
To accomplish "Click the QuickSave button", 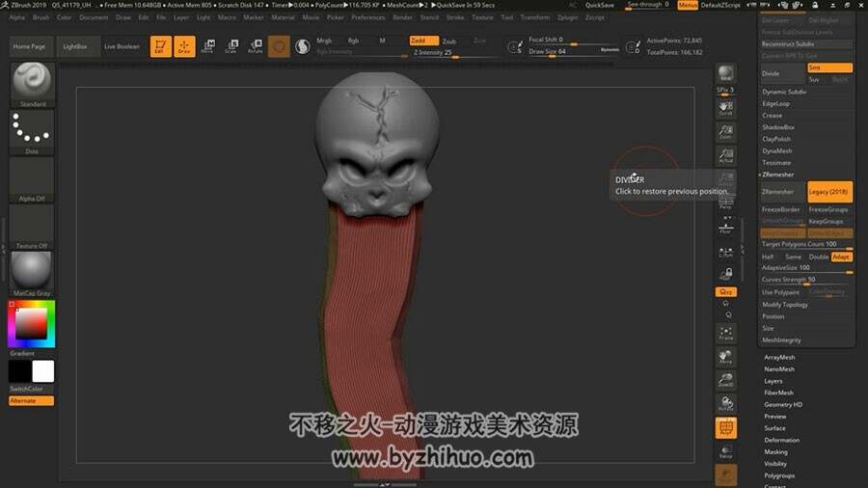I will coord(600,5).
